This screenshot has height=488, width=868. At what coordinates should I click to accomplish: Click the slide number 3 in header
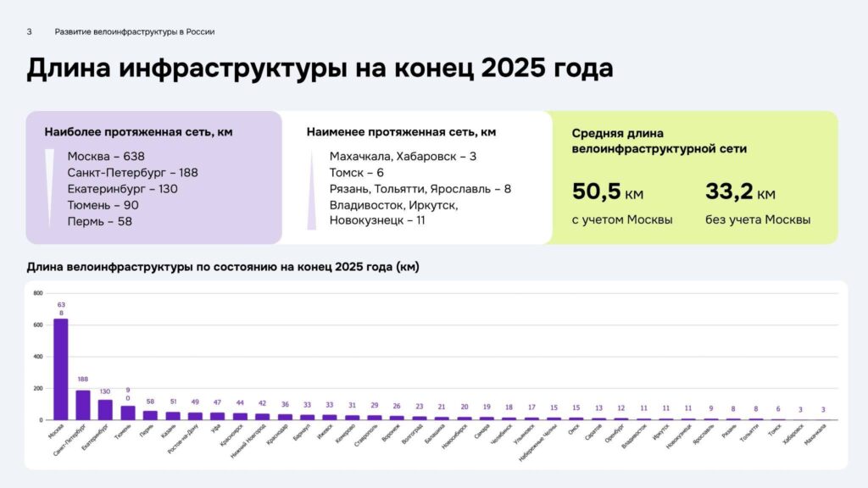coord(29,32)
